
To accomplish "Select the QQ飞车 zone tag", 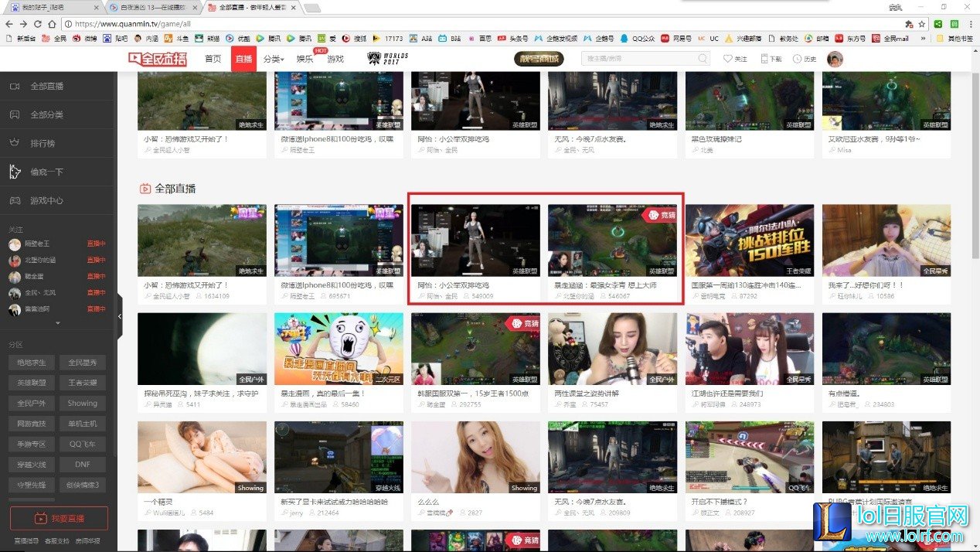I will coord(82,444).
